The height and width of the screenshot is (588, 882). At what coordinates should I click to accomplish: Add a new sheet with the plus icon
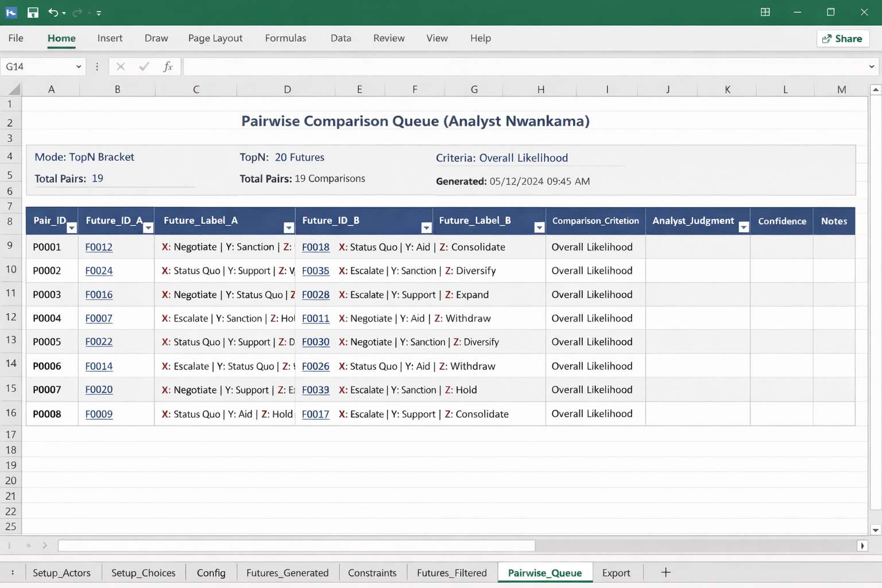(x=666, y=572)
